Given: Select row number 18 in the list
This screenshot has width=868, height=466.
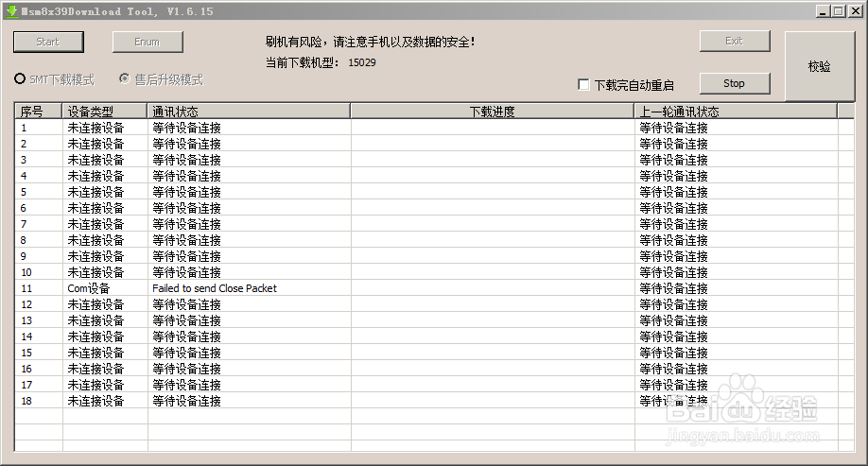Looking at the screenshot, I should 26,401.
